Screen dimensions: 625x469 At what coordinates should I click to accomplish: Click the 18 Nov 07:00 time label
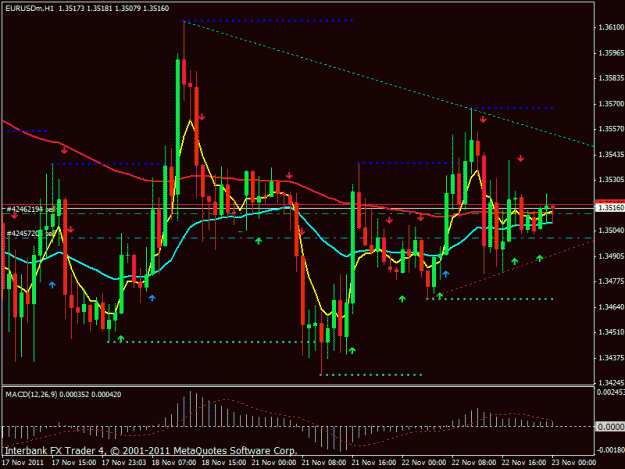(174, 463)
